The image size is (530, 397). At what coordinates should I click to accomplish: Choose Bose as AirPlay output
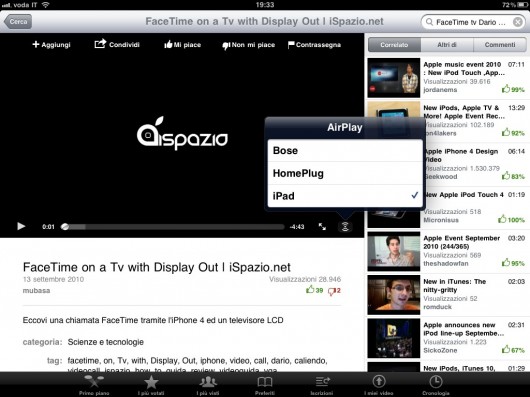[x=345, y=151]
